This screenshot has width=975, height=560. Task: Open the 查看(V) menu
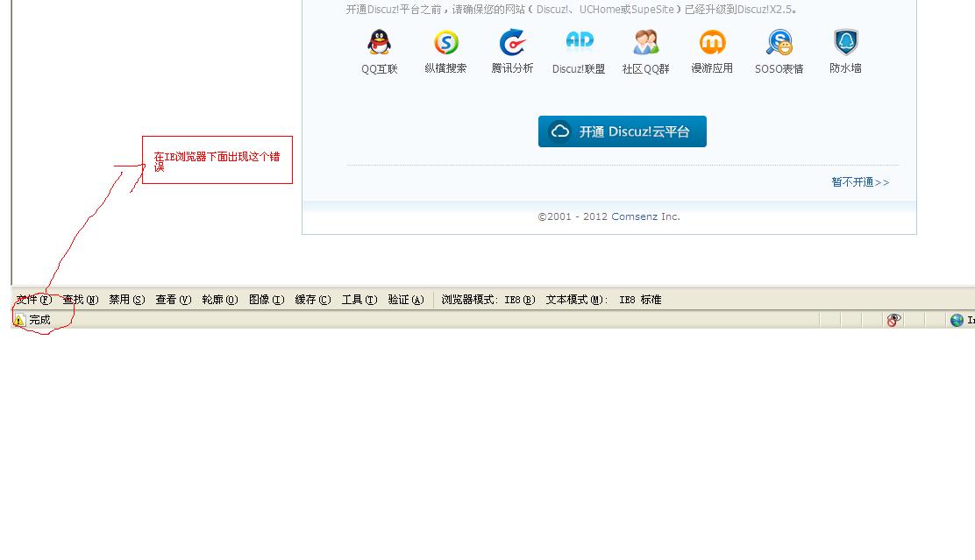[174, 300]
